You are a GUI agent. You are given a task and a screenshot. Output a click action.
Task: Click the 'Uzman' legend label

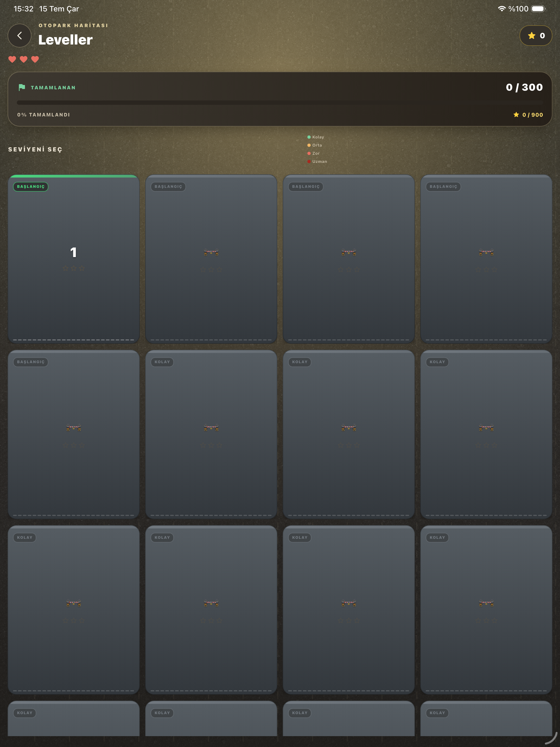point(320,162)
